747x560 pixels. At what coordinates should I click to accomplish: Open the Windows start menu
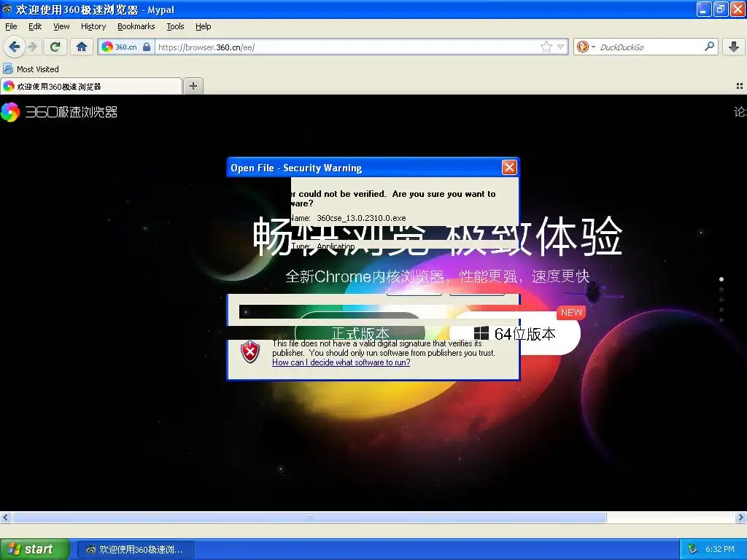pos(35,549)
